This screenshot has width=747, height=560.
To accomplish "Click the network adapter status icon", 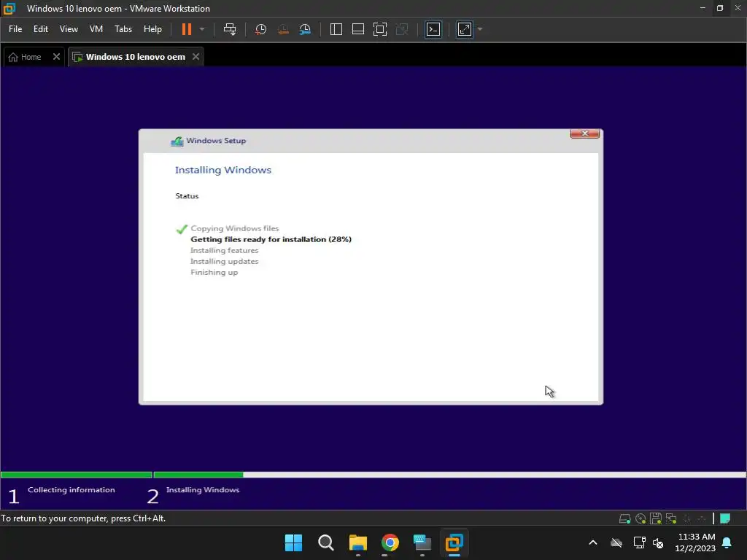I will [671, 518].
